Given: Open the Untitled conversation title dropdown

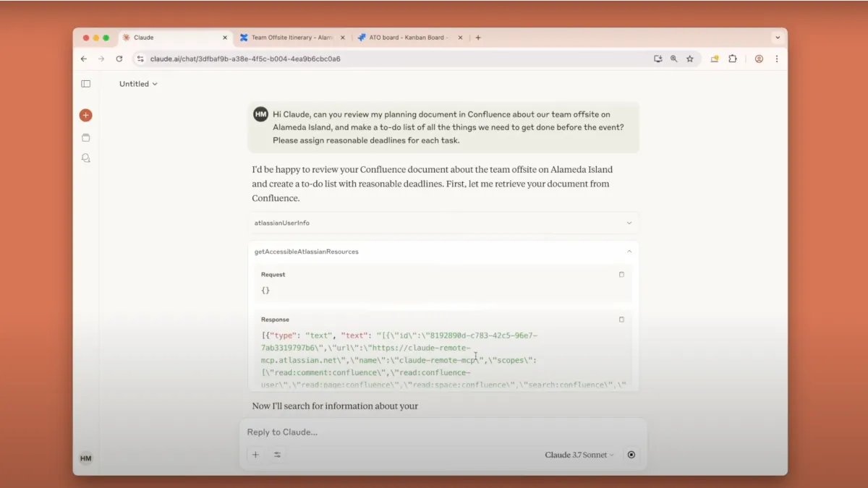Looking at the screenshot, I should coord(137,83).
